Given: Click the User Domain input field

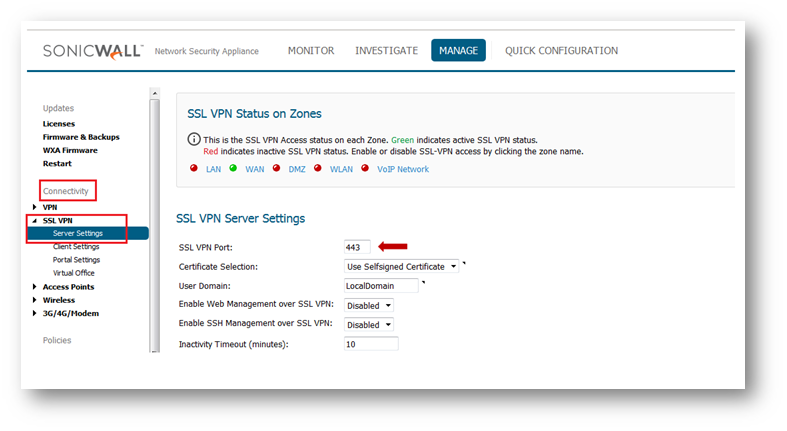Looking at the screenshot, I should point(381,285).
